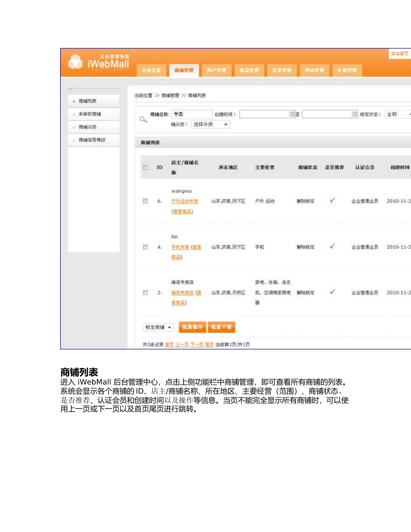Open the 锁定状态 全部 dropdown
The image size is (411, 532).
[x=398, y=114]
